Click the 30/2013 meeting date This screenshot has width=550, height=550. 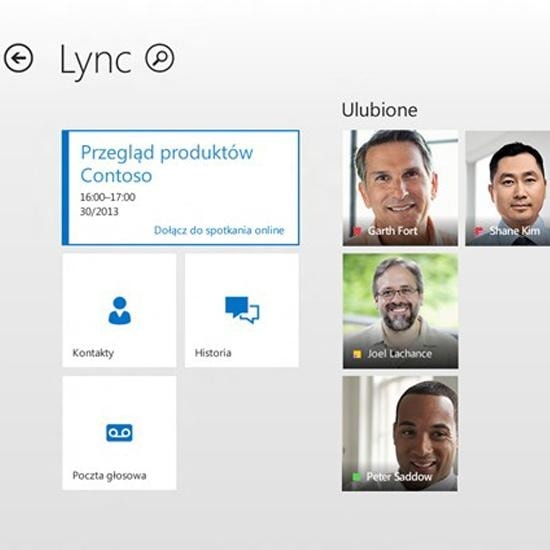100,212
